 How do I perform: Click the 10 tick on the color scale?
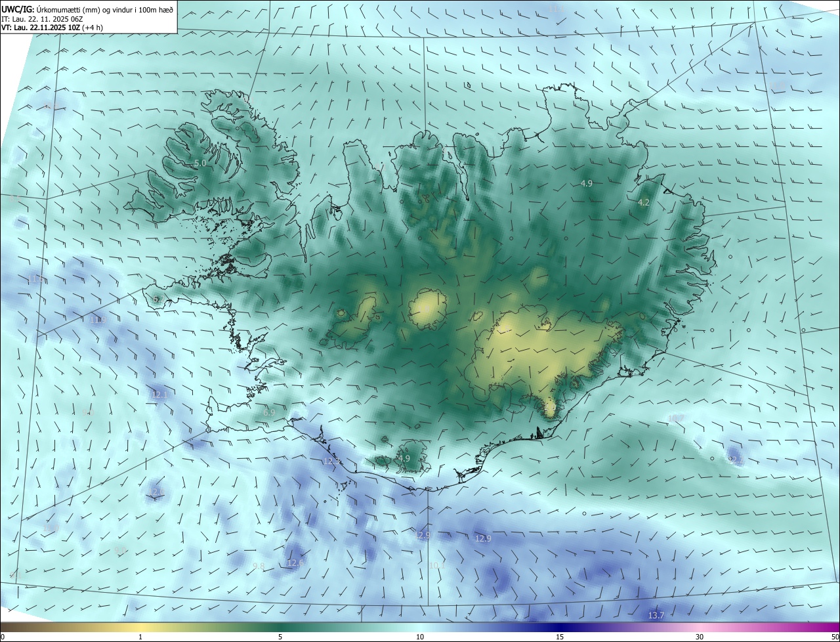(420, 637)
